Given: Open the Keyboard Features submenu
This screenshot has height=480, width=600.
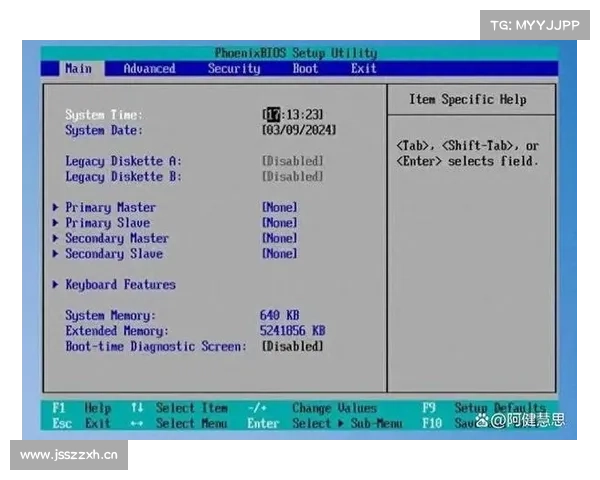Looking at the screenshot, I should (121, 284).
